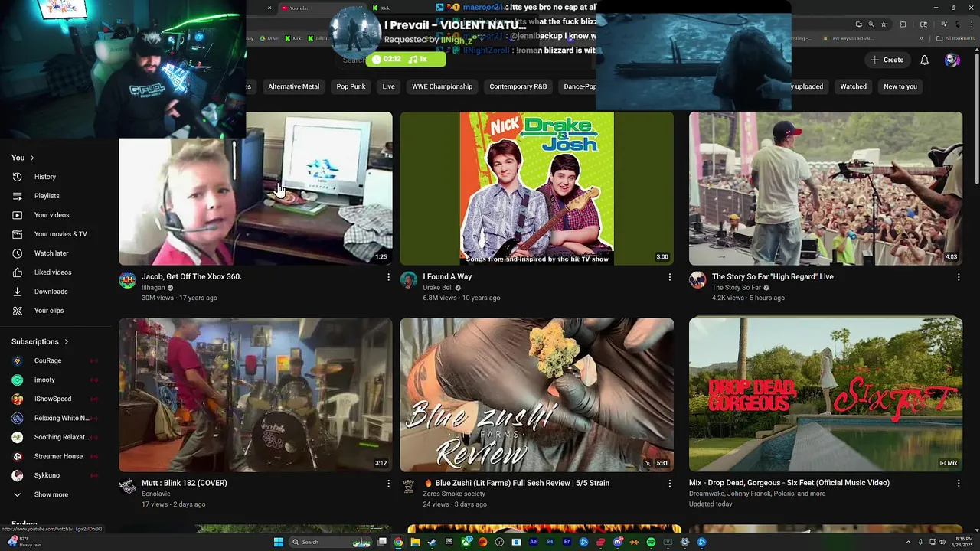Viewport: 980px width, 551px height.
Task: Click the Windows Start button
Action: click(x=279, y=542)
